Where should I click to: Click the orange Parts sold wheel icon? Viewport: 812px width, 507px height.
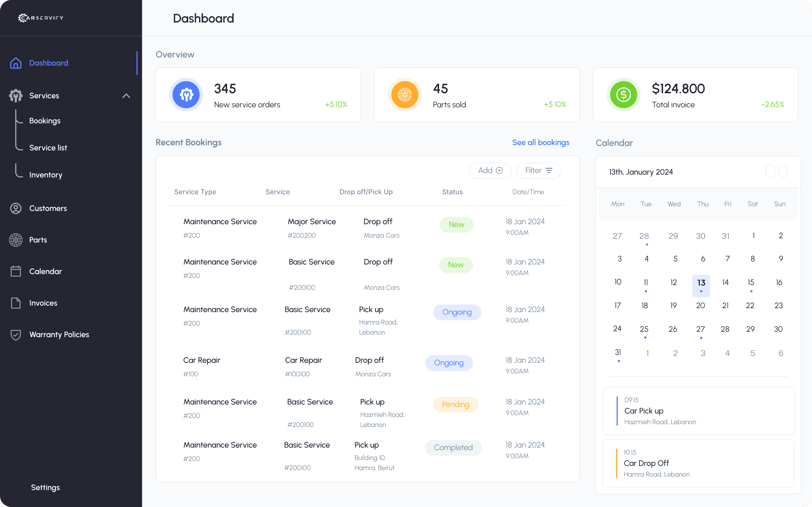[405, 95]
